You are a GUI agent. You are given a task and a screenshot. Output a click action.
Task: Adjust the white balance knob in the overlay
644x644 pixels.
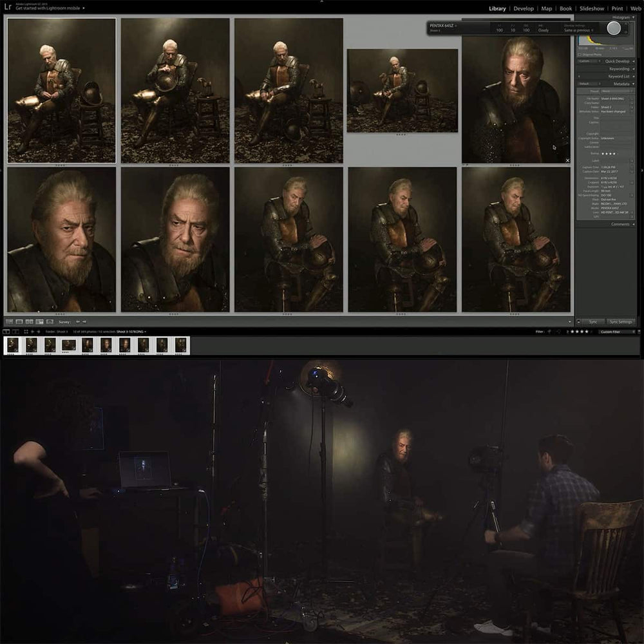614,29
